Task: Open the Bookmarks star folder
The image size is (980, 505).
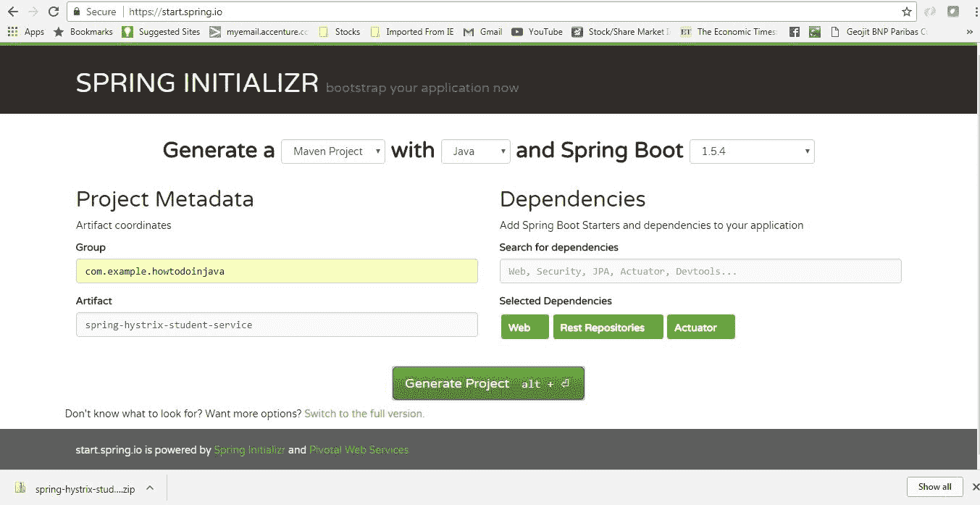Action: (x=83, y=32)
